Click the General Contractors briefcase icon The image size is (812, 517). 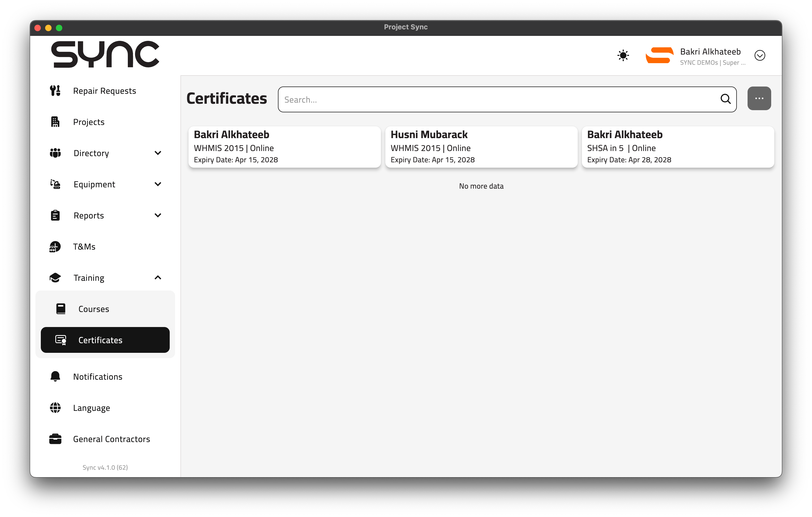pos(55,439)
